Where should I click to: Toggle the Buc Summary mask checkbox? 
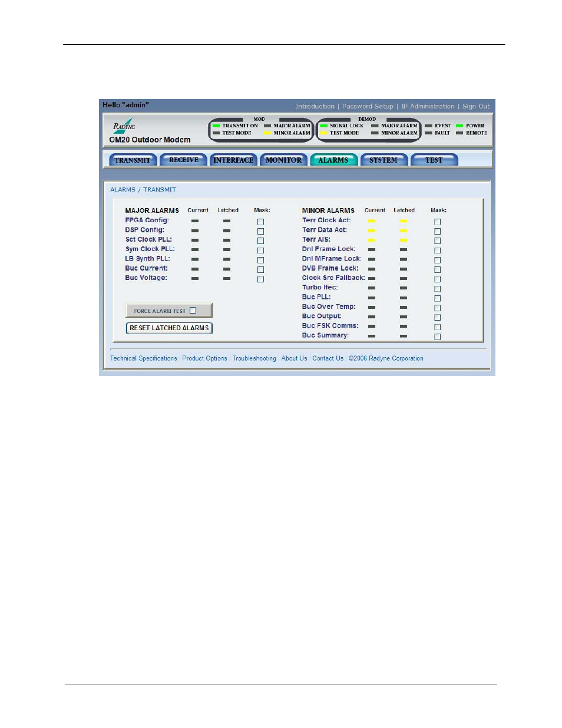(437, 337)
